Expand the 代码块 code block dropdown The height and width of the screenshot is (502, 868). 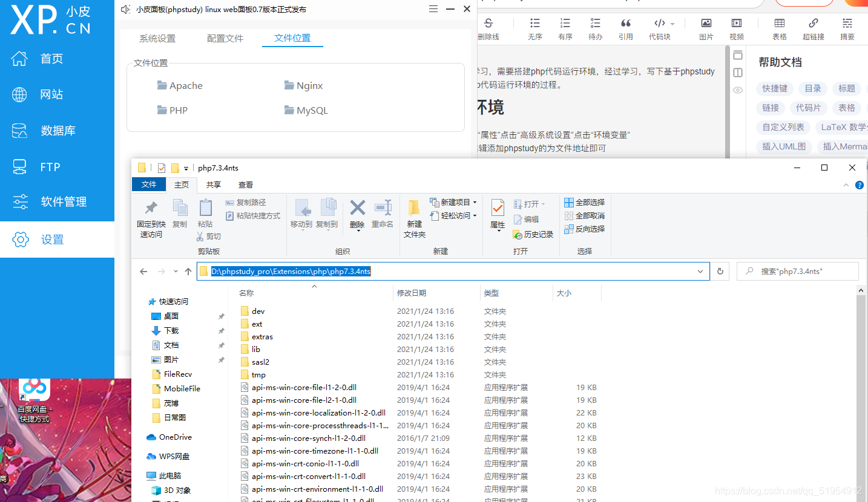[672, 24]
